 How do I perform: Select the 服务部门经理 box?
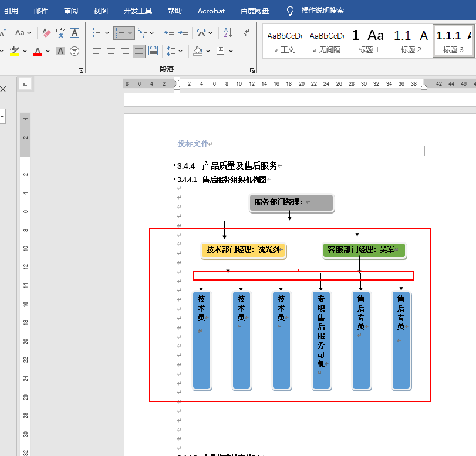coord(292,202)
